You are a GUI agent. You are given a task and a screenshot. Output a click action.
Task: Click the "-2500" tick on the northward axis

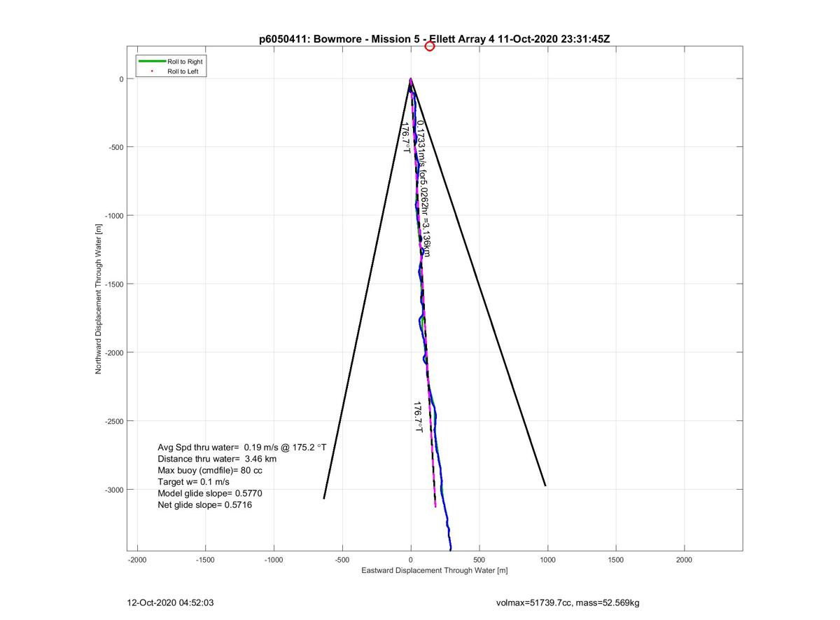[x=114, y=421]
